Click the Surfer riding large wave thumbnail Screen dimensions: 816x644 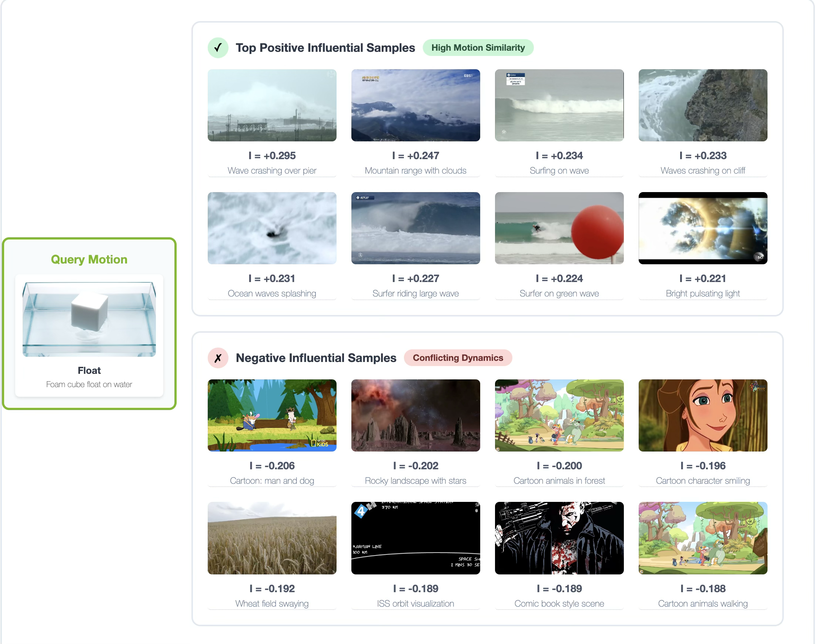pyautogui.click(x=415, y=228)
